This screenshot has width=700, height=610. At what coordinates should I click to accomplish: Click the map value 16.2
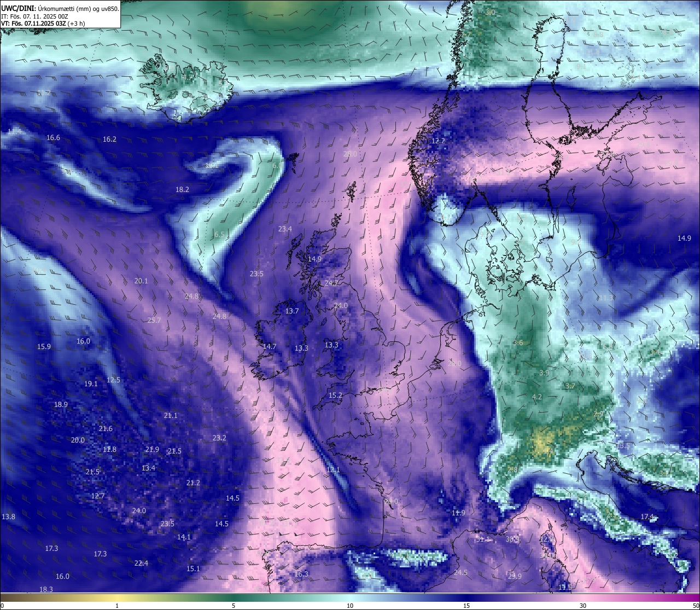[x=109, y=140]
